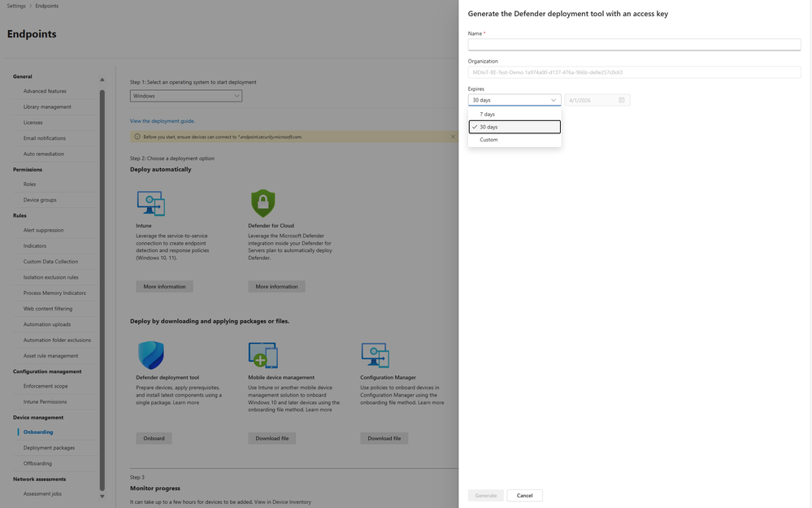Viewport: 812px width, 508px height.
Task: Click Onboard under Defender deployment tool
Action: pos(154,437)
